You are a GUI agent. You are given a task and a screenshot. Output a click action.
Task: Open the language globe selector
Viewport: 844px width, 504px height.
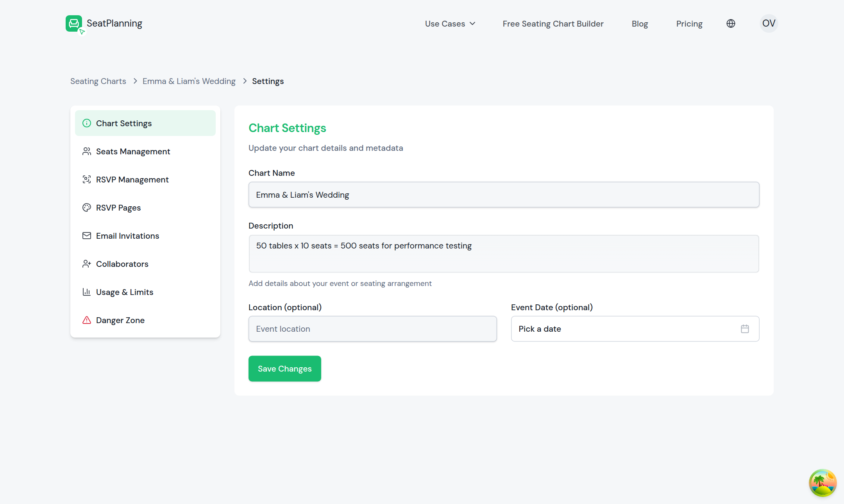coord(731,23)
